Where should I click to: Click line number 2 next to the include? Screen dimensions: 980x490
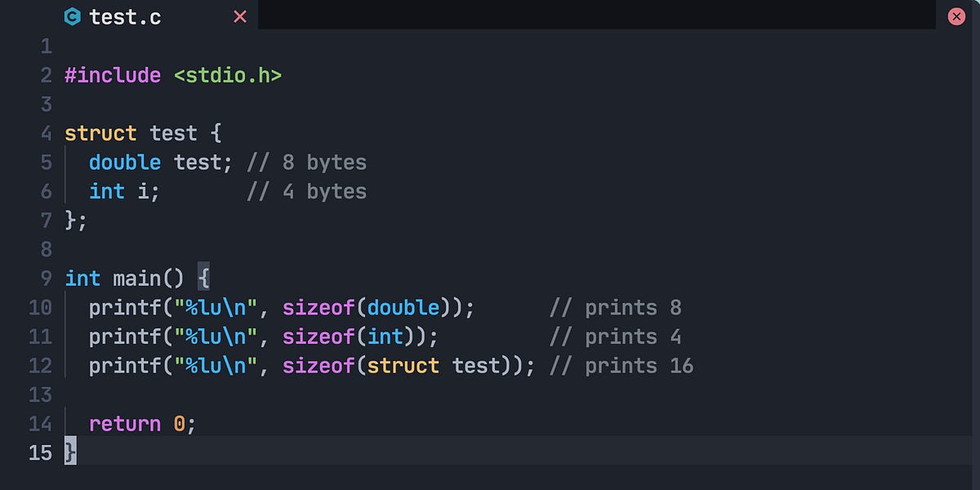(x=45, y=74)
